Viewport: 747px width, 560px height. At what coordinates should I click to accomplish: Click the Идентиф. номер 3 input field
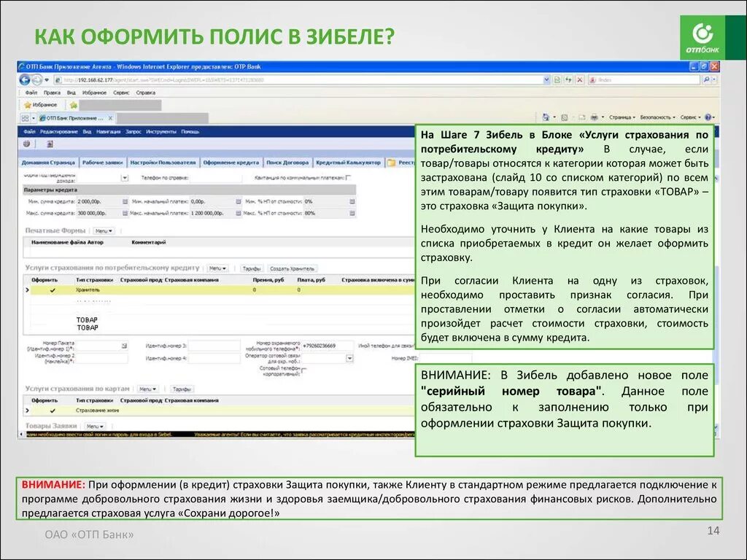pos(214,346)
